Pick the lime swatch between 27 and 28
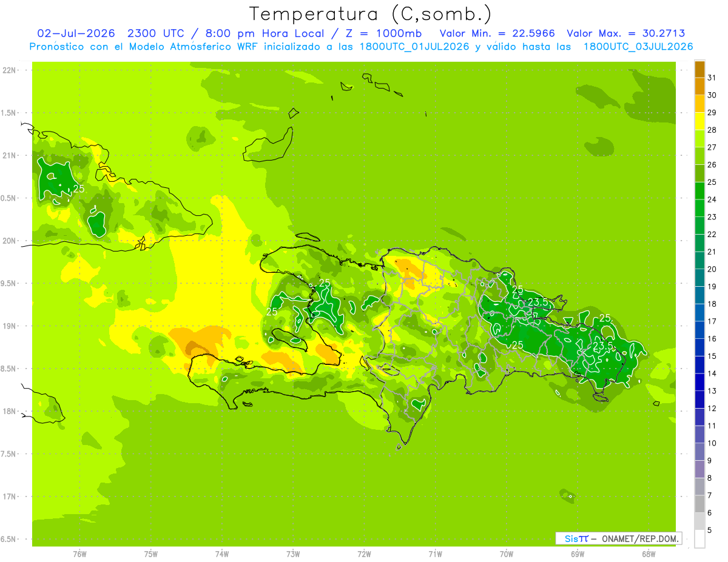Image resolution: width=728 pixels, height=562 pixels. click(699, 139)
